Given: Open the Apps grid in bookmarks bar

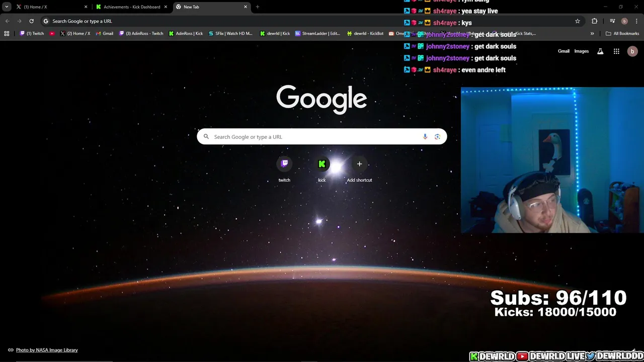Looking at the screenshot, I should (7, 34).
